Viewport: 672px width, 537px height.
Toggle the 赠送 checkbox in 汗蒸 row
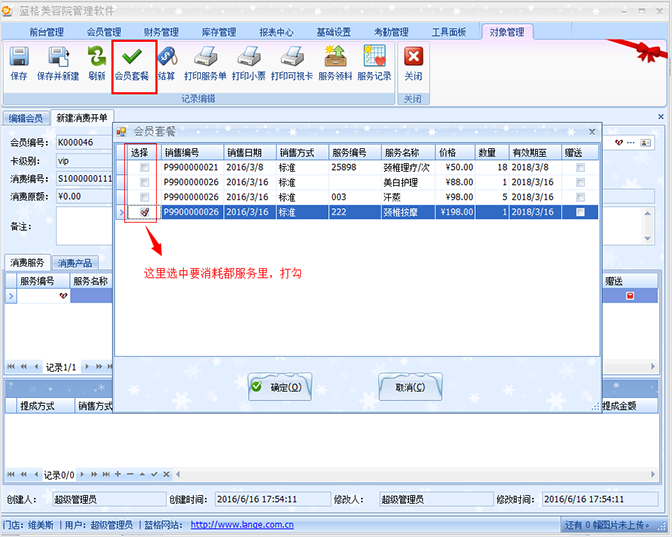(580, 198)
